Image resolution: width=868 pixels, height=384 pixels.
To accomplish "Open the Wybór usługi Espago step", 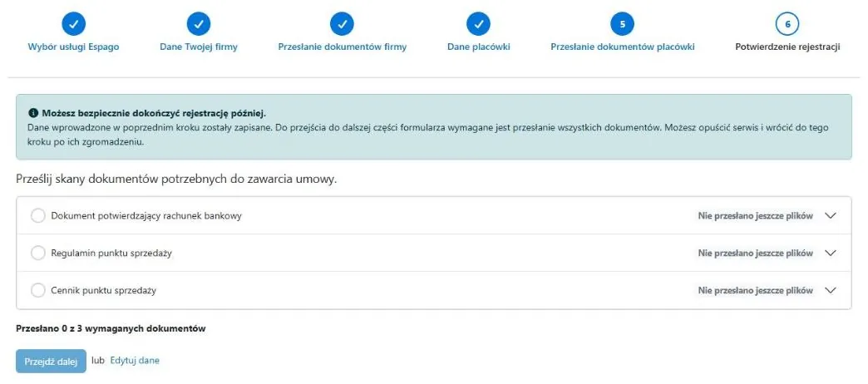I will coord(74,47).
